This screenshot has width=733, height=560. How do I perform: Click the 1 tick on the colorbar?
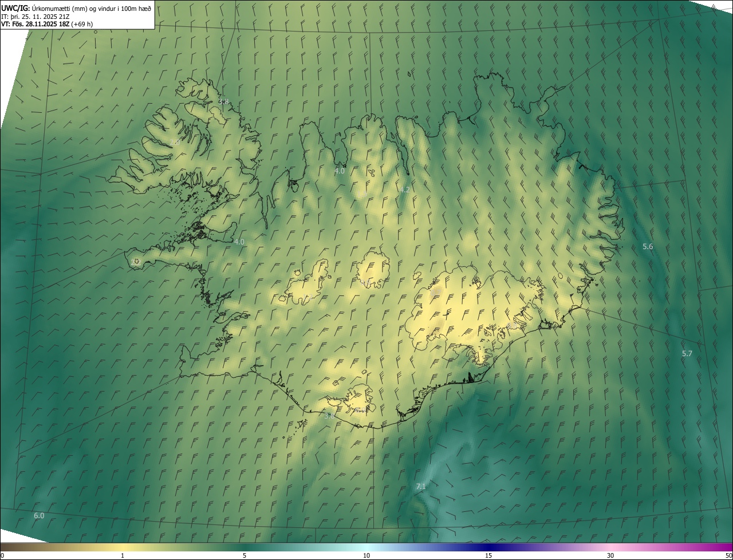123,555
